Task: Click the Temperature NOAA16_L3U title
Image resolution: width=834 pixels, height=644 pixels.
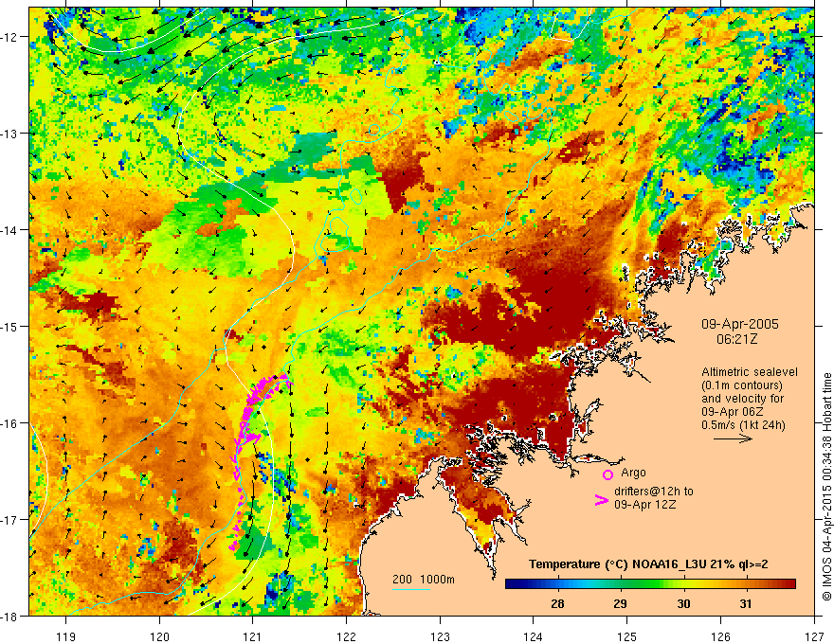Action: pyautogui.click(x=648, y=564)
